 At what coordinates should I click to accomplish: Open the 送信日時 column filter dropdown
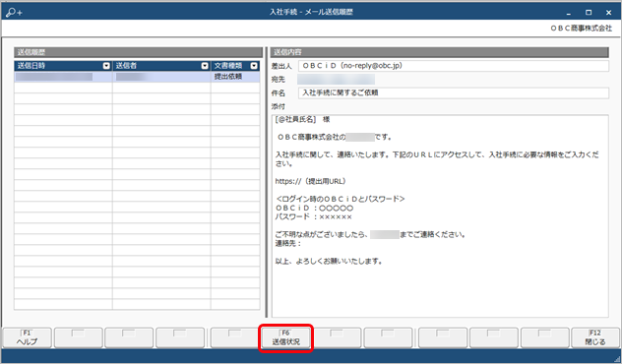tap(106, 66)
